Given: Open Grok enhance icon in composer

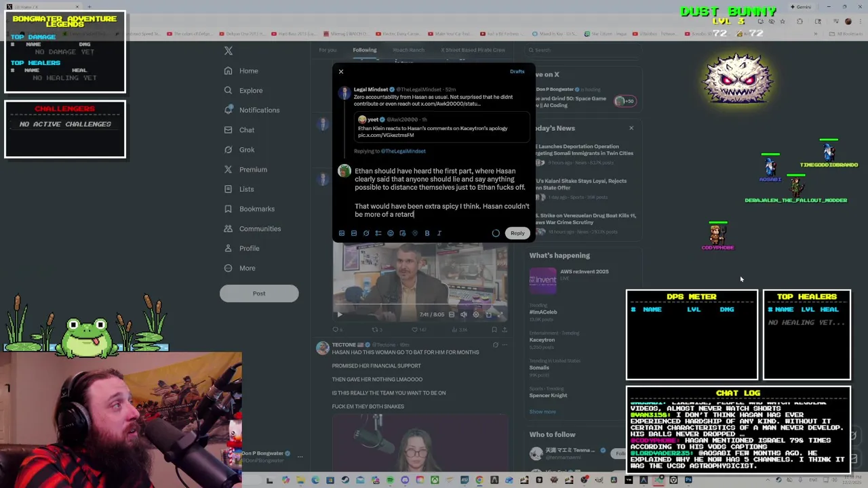Looking at the screenshot, I should [366, 233].
